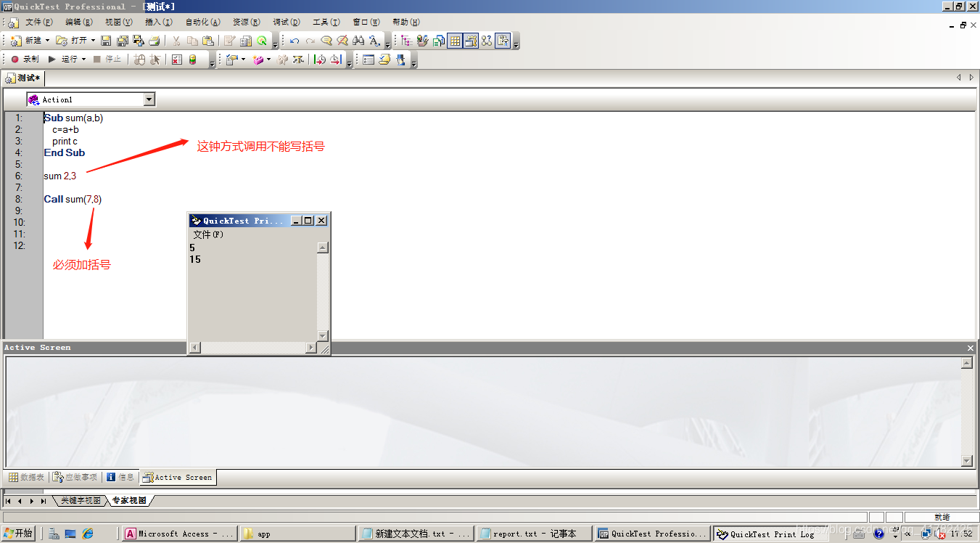Close the Active Screen panel
980x543 pixels.
point(971,348)
